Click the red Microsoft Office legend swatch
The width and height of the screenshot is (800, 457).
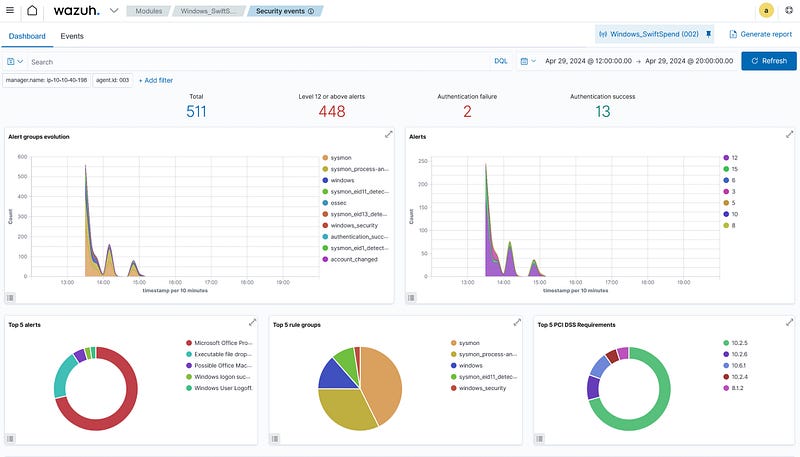tap(189, 343)
